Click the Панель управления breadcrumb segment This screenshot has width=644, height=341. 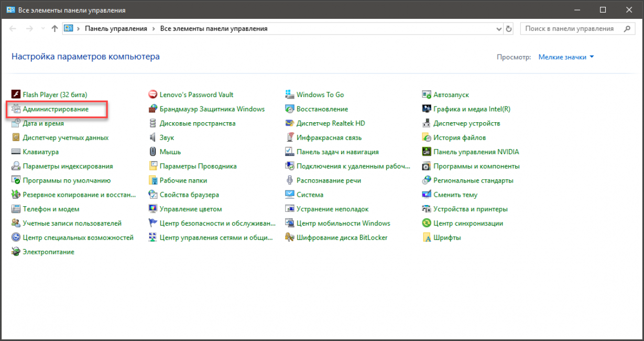[x=116, y=29]
